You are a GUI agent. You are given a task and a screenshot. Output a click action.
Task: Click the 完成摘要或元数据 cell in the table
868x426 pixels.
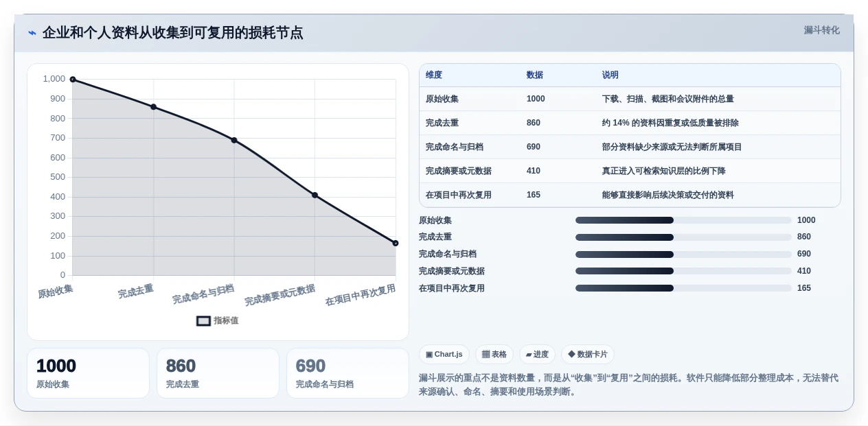pyautogui.click(x=459, y=171)
